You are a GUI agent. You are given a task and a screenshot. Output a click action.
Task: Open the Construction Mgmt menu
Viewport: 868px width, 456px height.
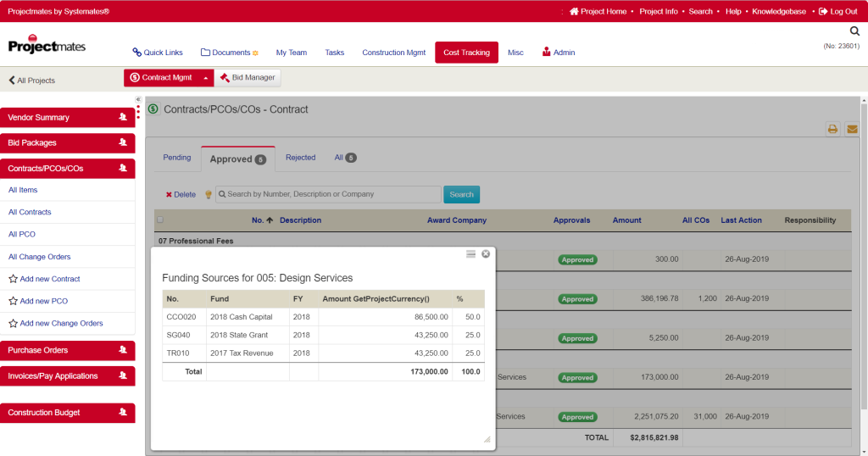pos(393,53)
